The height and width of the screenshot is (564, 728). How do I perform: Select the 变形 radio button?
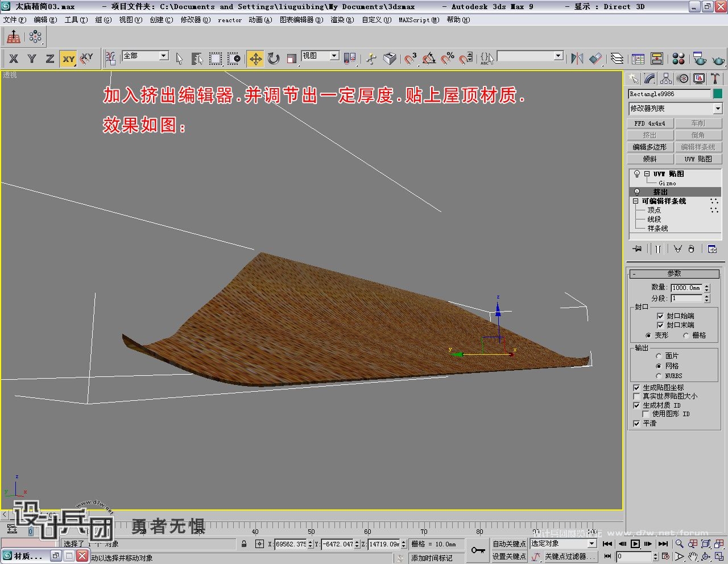648,335
